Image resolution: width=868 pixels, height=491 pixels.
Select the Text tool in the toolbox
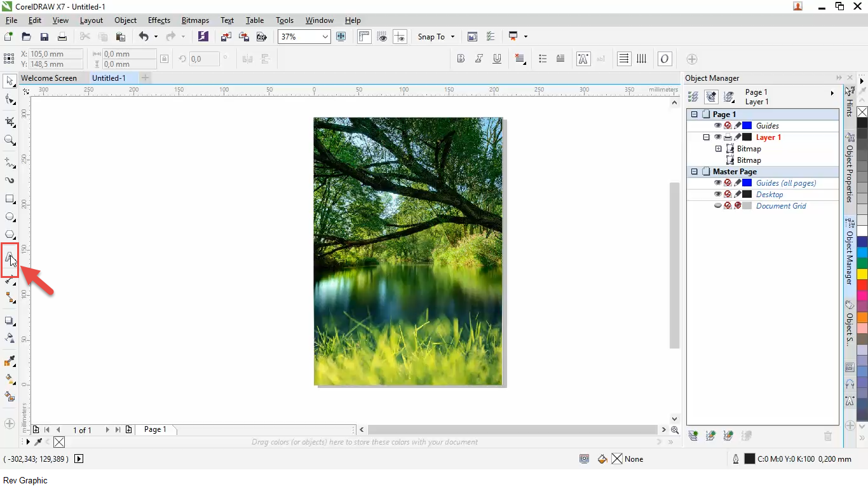[10, 257]
